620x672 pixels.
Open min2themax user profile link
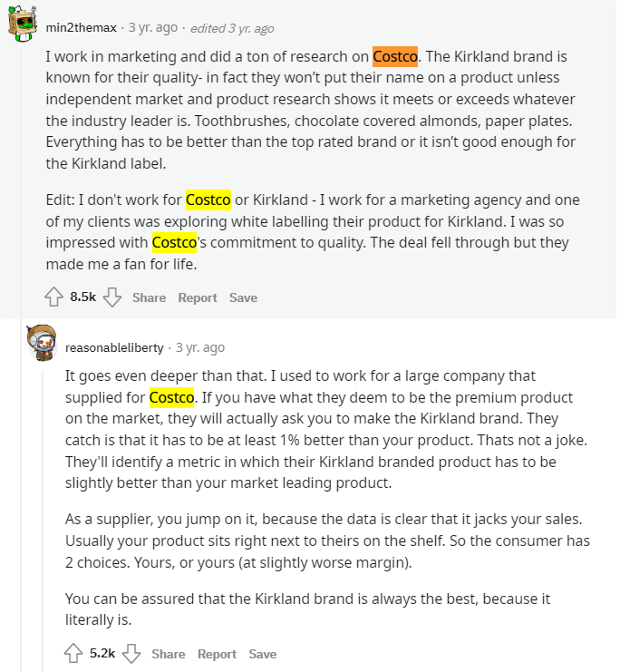(x=81, y=28)
